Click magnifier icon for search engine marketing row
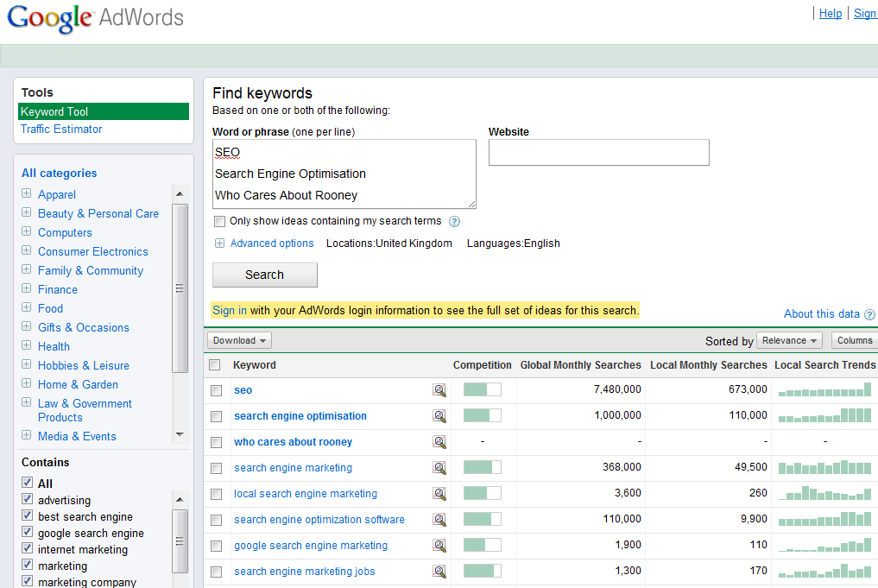 pyautogui.click(x=439, y=468)
